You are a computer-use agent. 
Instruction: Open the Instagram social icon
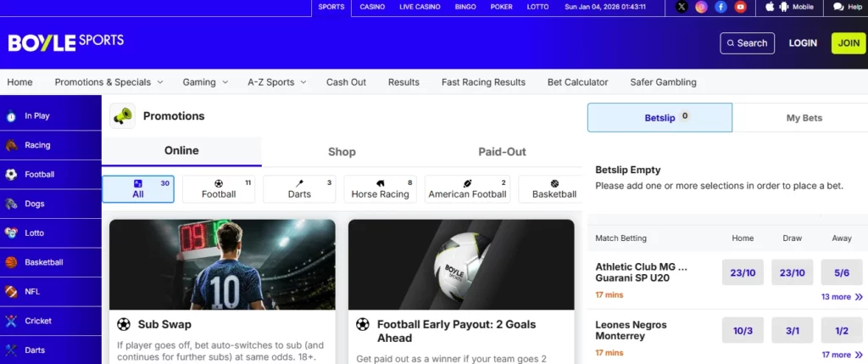(x=701, y=7)
